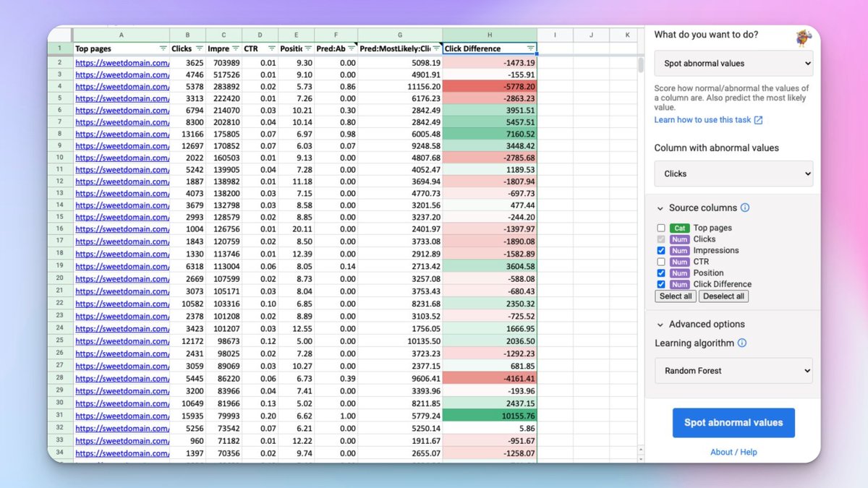Image resolution: width=868 pixels, height=488 pixels.
Task: Open the About / Help link
Action: [x=733, y=452]
